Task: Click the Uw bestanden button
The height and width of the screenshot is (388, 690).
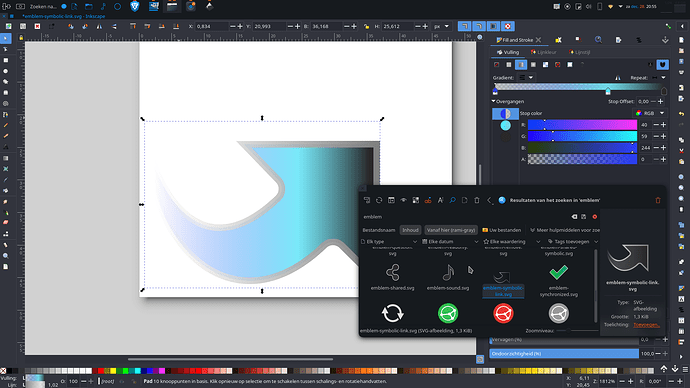Action: 502,230
